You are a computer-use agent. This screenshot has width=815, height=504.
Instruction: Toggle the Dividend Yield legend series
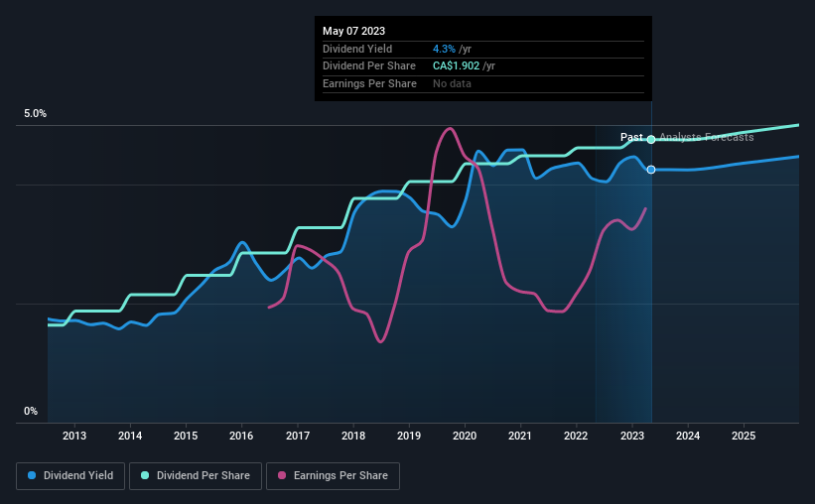point(70,476)
